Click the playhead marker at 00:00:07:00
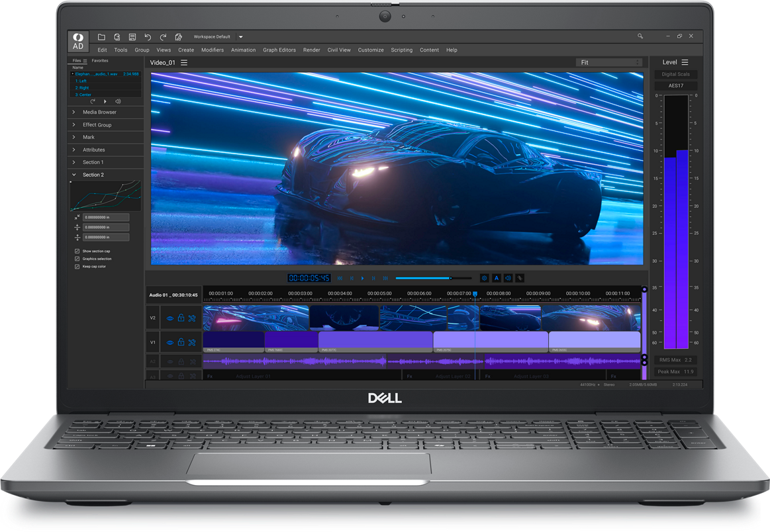The height and width of the screenshot is (532, 770). pyautogui.click(x=475, y=293)
